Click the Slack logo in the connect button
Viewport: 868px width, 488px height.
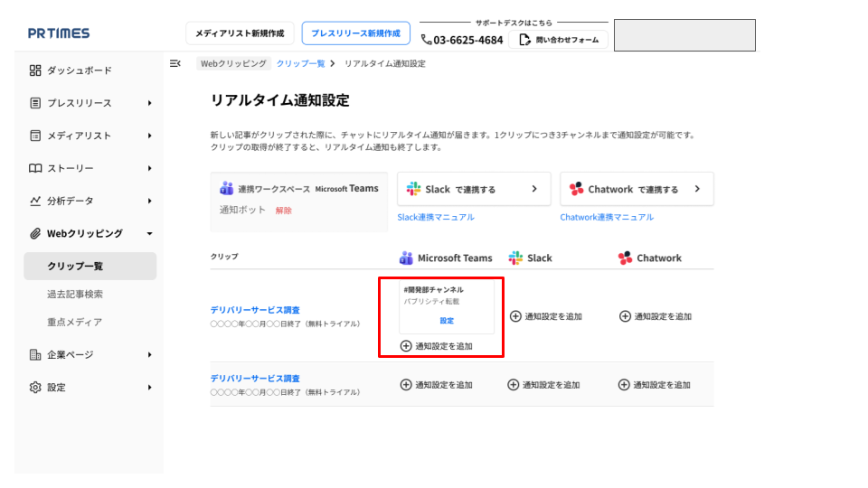[413, 189]
